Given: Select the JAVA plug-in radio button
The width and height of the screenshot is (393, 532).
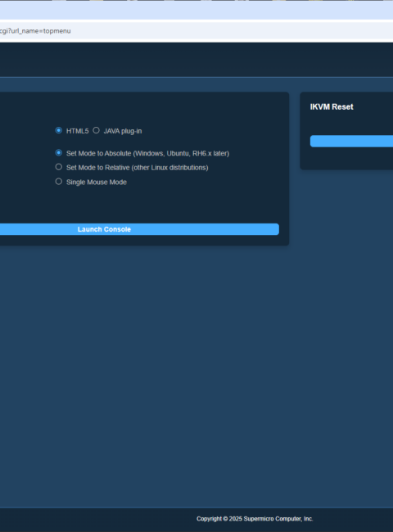Looking at the screenshot, I should 96,130.
